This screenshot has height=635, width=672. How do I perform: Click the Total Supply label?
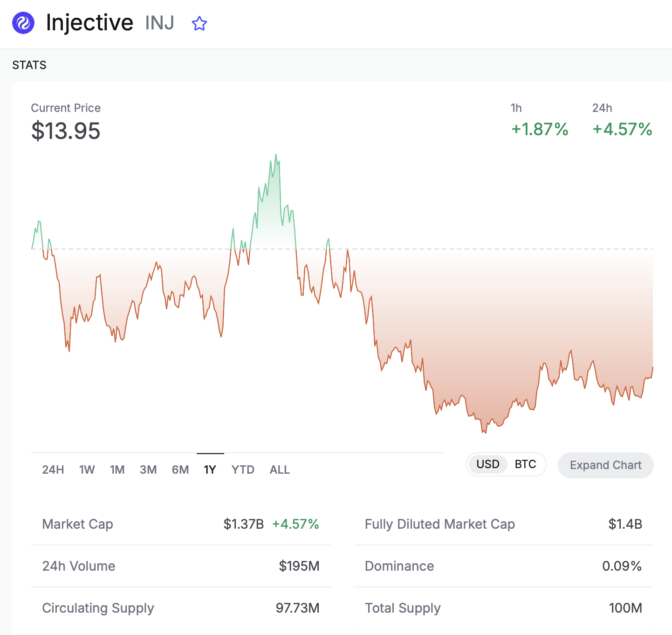403,608
